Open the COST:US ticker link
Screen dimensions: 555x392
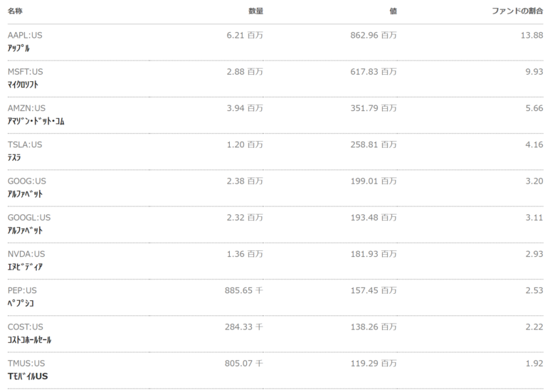(x=25, y=327)
